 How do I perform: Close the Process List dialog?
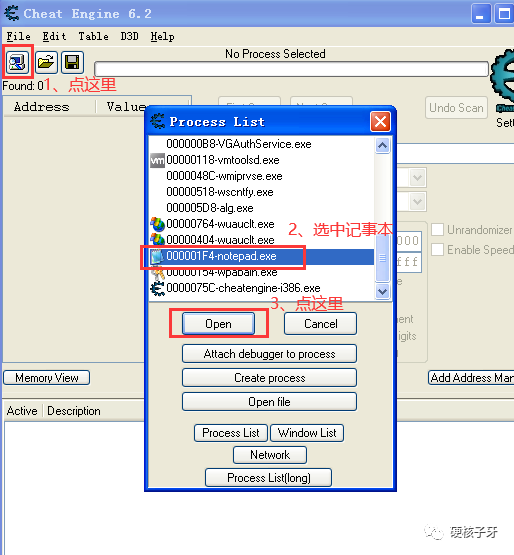click(380, 122)
